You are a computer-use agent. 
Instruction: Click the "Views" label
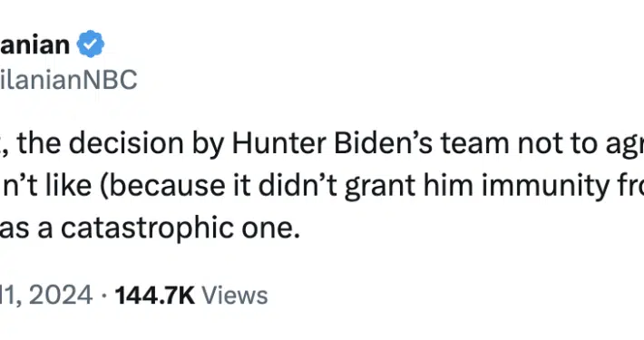pos(235,296)
